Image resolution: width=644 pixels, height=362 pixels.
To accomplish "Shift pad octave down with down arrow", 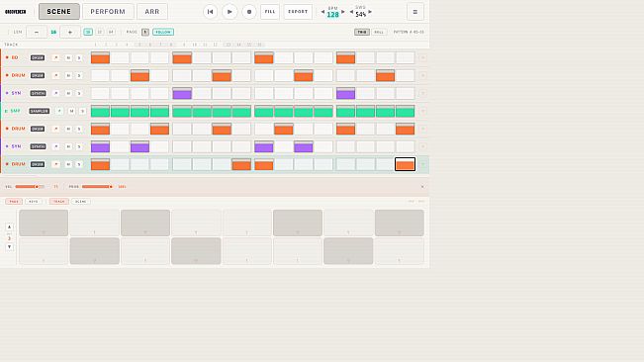I will point(9,247).
